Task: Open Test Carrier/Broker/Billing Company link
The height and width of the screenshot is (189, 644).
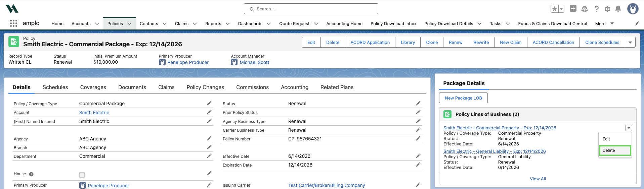Action: pos(327,185)
